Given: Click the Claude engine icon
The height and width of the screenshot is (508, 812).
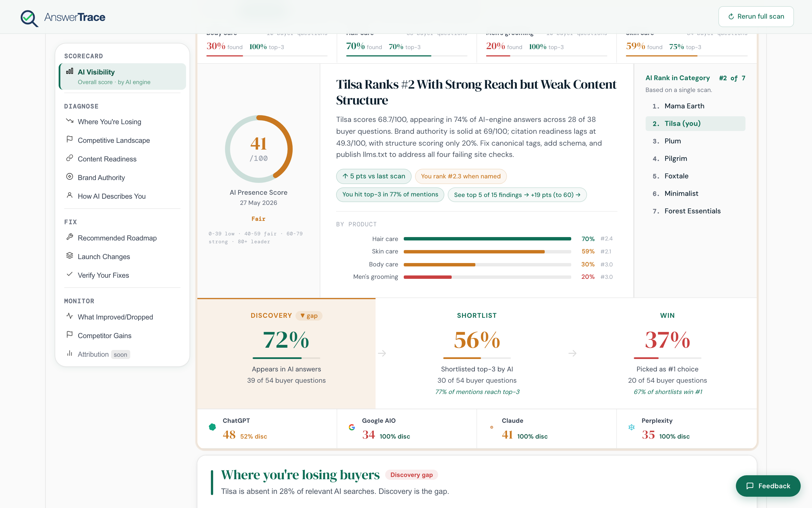Looking at the screenshot, I should click(491, 427).
